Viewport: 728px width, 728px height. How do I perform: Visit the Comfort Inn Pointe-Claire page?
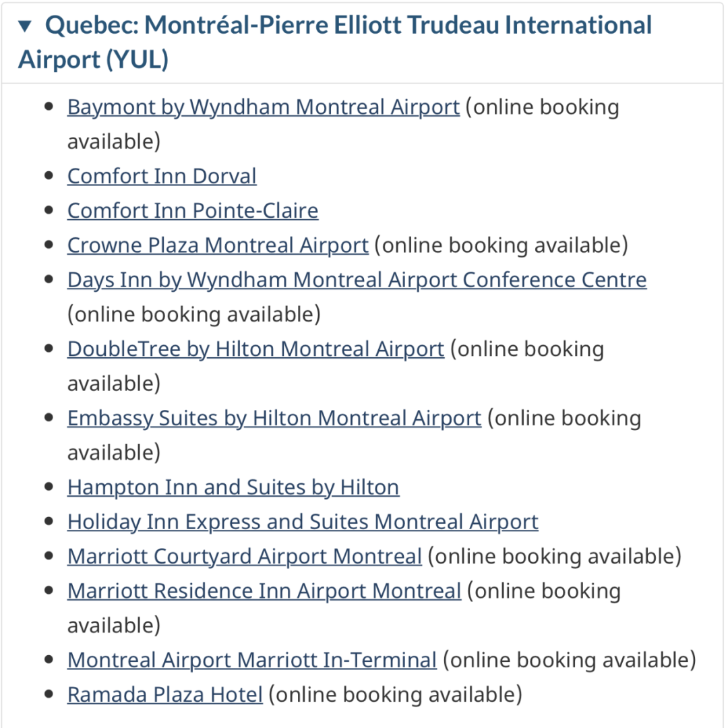point(193,211)
